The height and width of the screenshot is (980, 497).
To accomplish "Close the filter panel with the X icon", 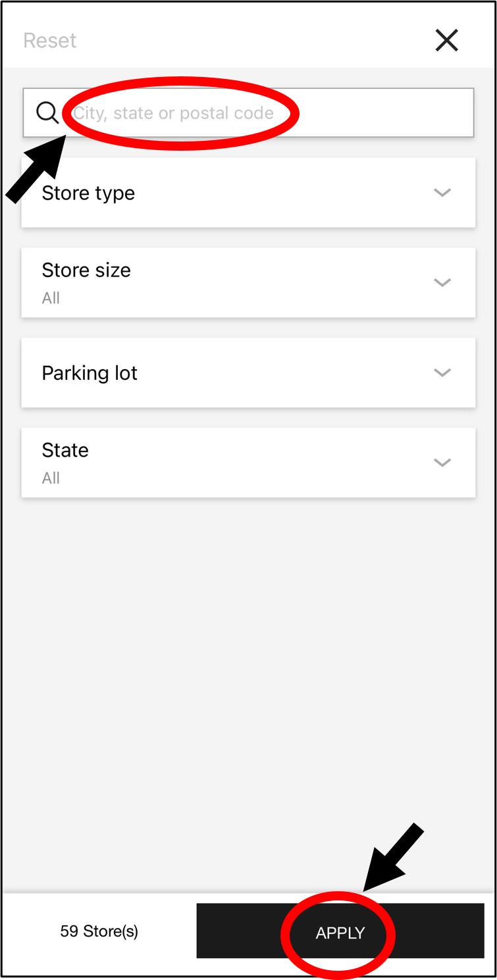I will click(x=446, y=41).
